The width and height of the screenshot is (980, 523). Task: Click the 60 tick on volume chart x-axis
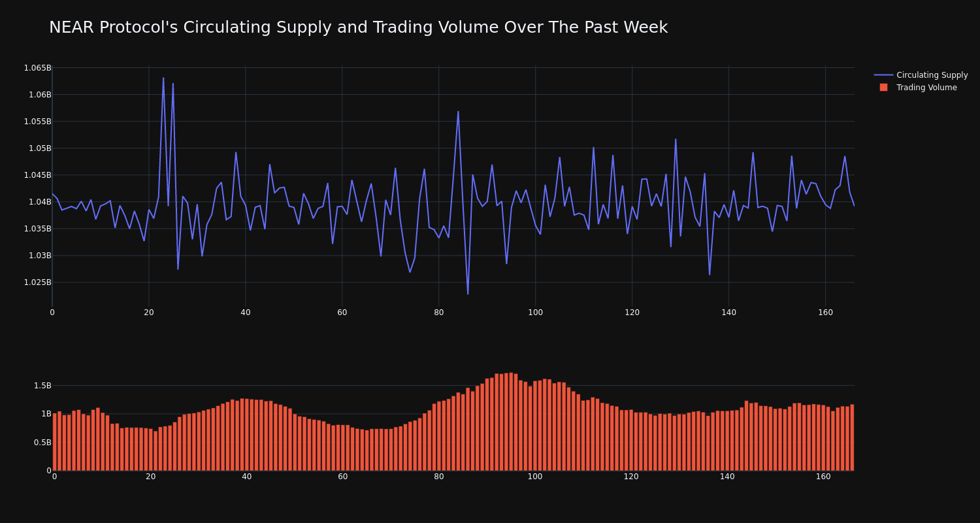[x=343, y=477]
